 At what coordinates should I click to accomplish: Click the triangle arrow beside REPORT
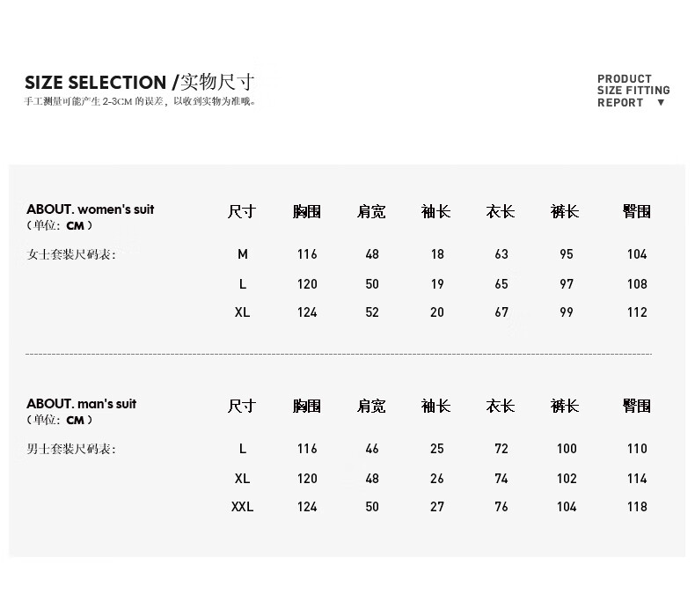pos(661,102)
